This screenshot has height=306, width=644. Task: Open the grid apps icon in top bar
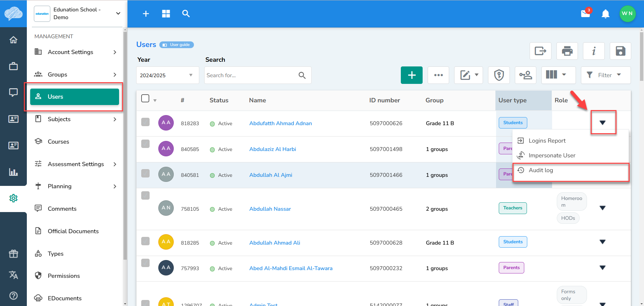tap(166, 14)
